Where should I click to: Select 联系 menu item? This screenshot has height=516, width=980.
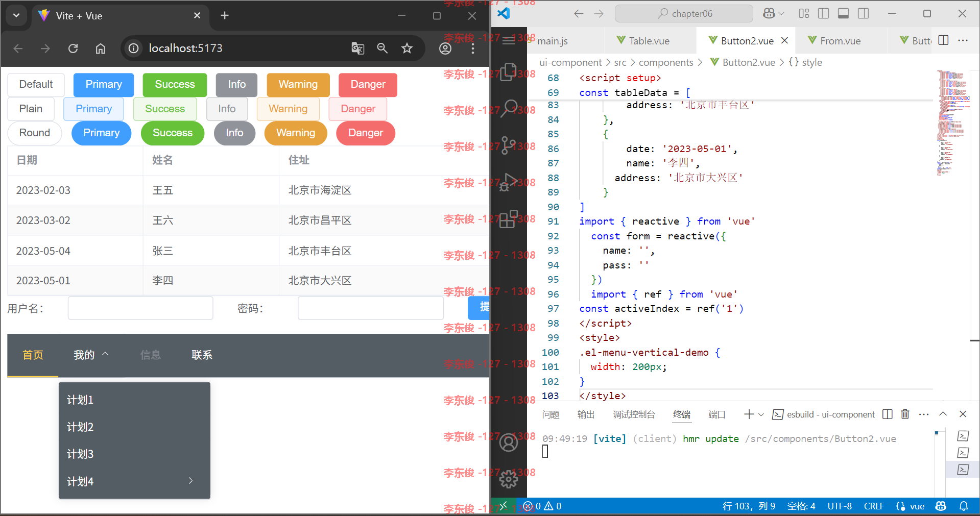202,355
